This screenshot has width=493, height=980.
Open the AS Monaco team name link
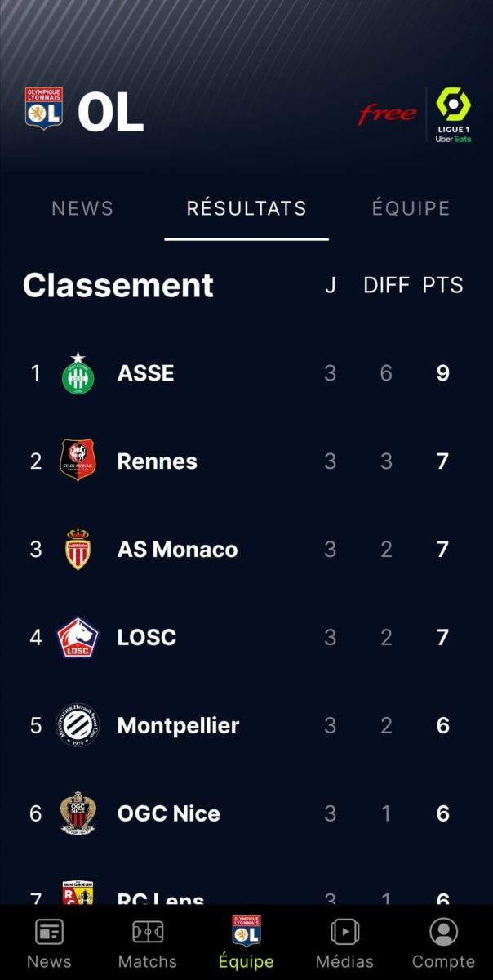pos(177,550)
